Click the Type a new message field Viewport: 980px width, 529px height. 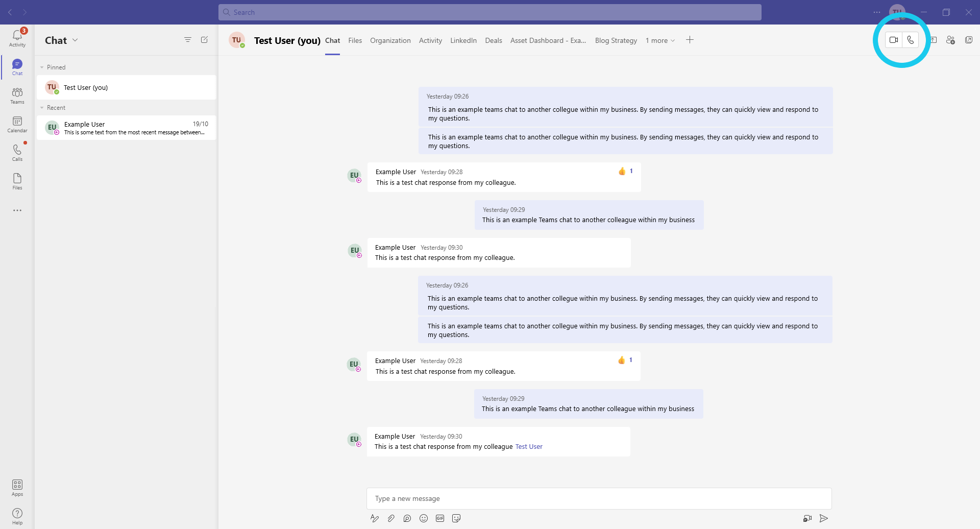(598, 498)
